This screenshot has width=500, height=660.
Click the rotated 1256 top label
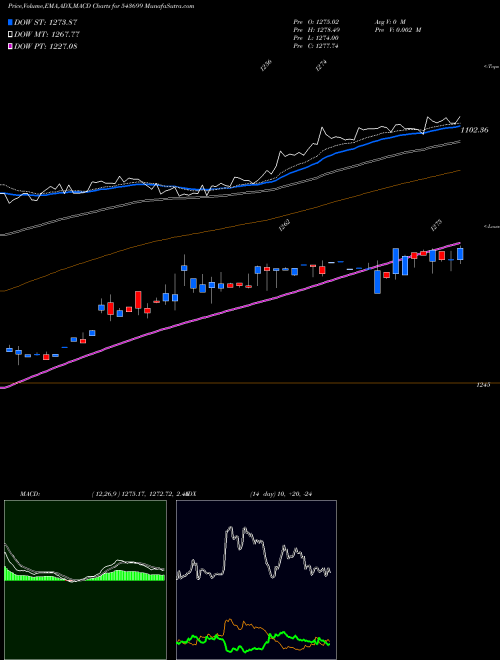[266, 66]
